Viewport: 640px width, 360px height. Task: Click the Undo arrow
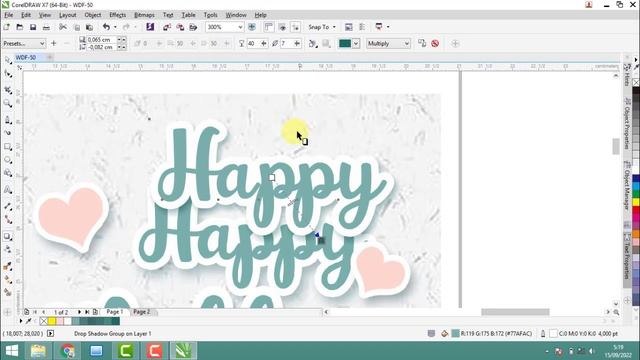106,27
